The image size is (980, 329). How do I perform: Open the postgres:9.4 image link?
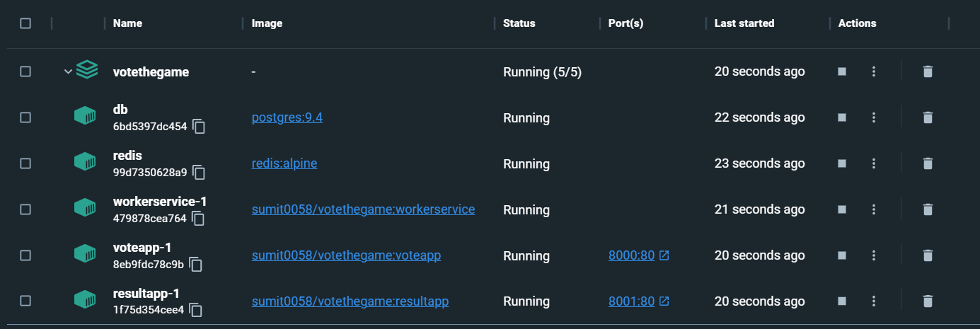[x=287, y=117]
